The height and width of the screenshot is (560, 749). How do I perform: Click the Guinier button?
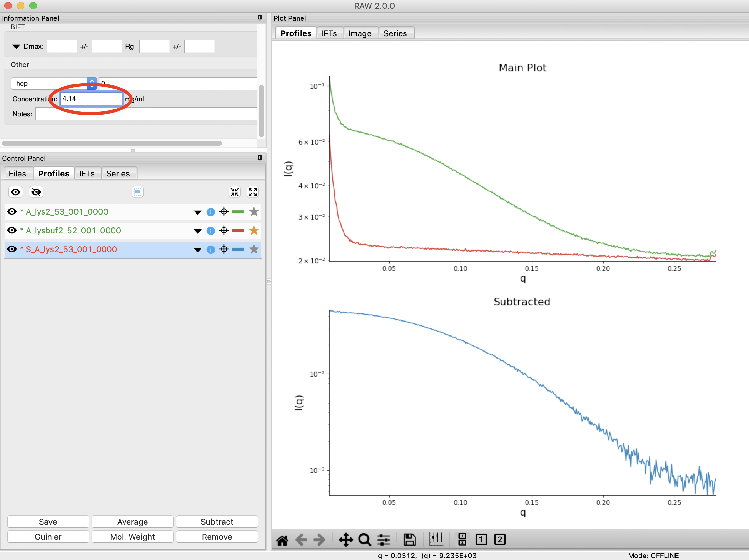tap(48, 537)
